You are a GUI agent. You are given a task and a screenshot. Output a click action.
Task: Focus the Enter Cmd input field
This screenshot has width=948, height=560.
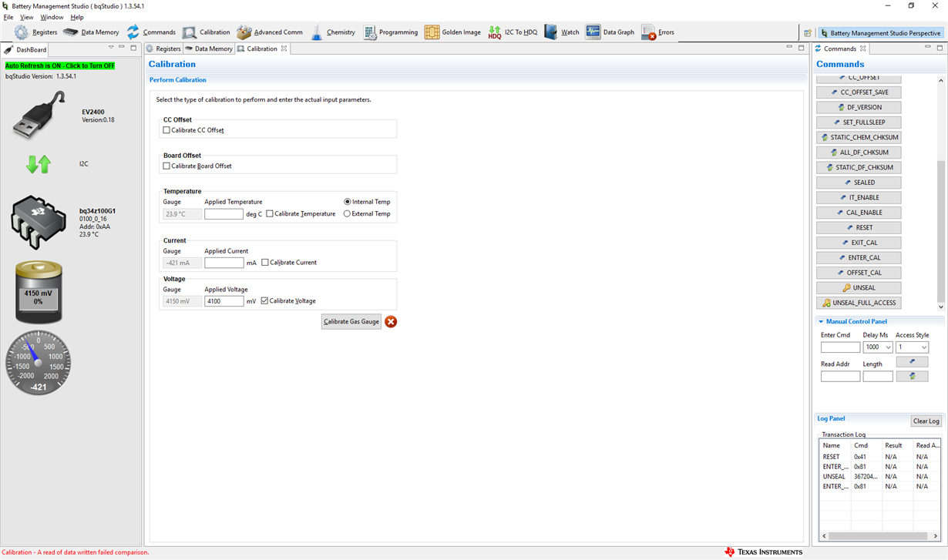click(x=840, y=347)
